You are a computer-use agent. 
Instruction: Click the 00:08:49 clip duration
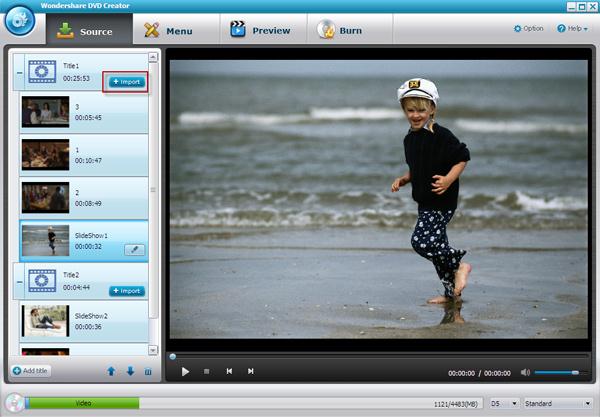point(88,204)
